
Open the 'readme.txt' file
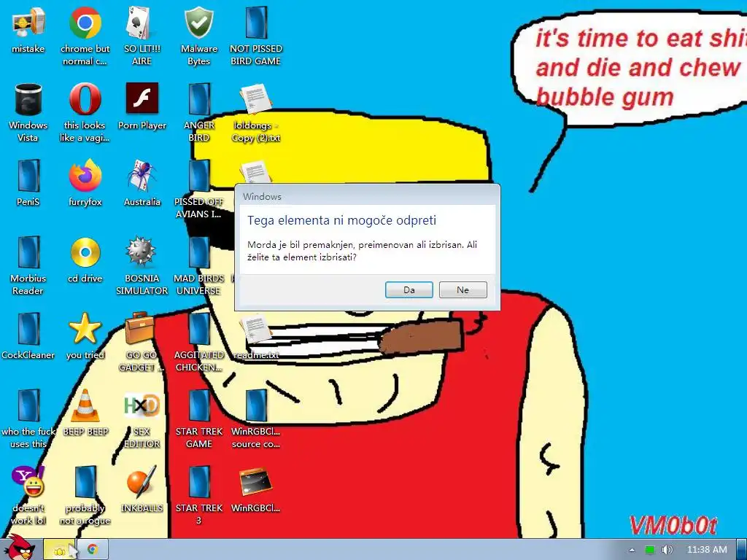pos(256,336)
